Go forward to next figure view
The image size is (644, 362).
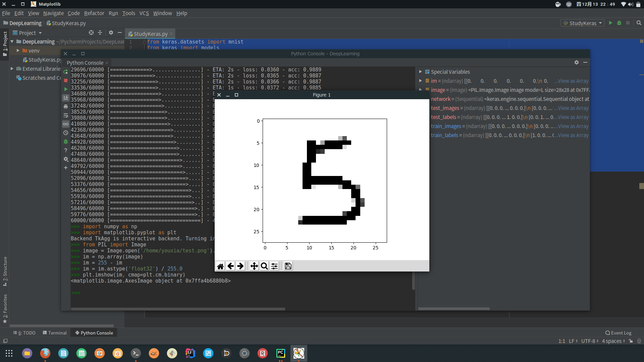240,266
